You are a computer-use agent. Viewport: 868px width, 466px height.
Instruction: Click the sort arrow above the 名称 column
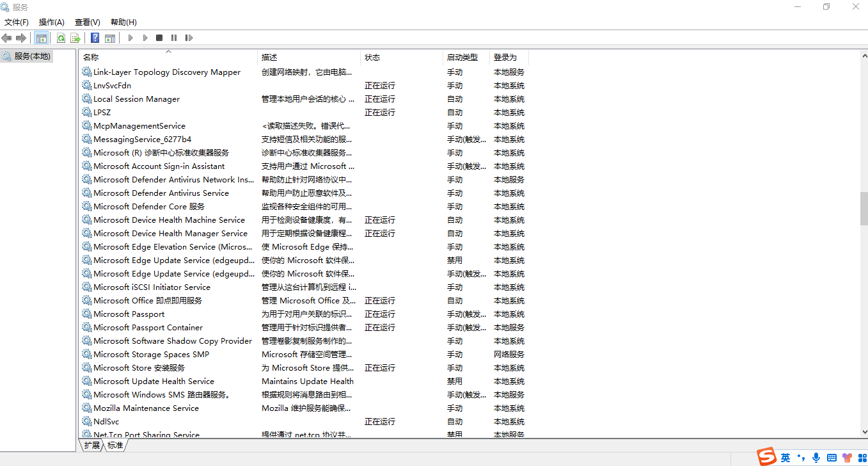169,51
